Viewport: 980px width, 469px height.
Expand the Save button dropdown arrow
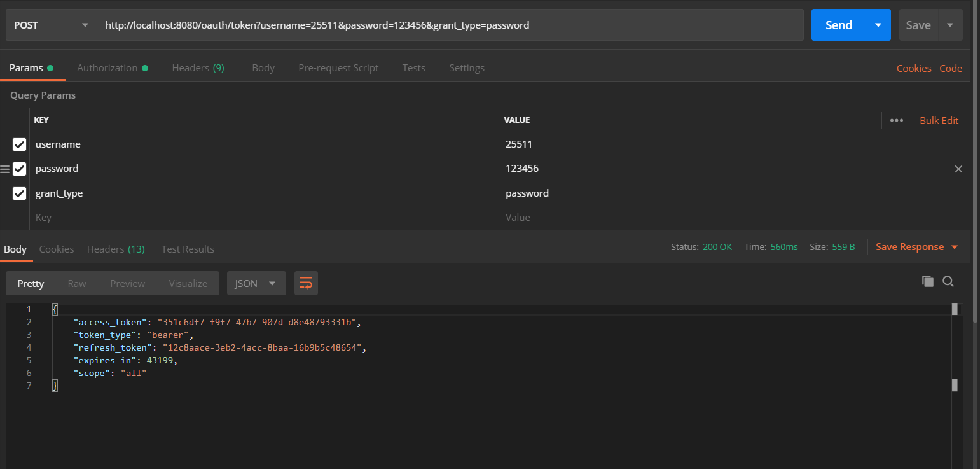coord(950,25)
